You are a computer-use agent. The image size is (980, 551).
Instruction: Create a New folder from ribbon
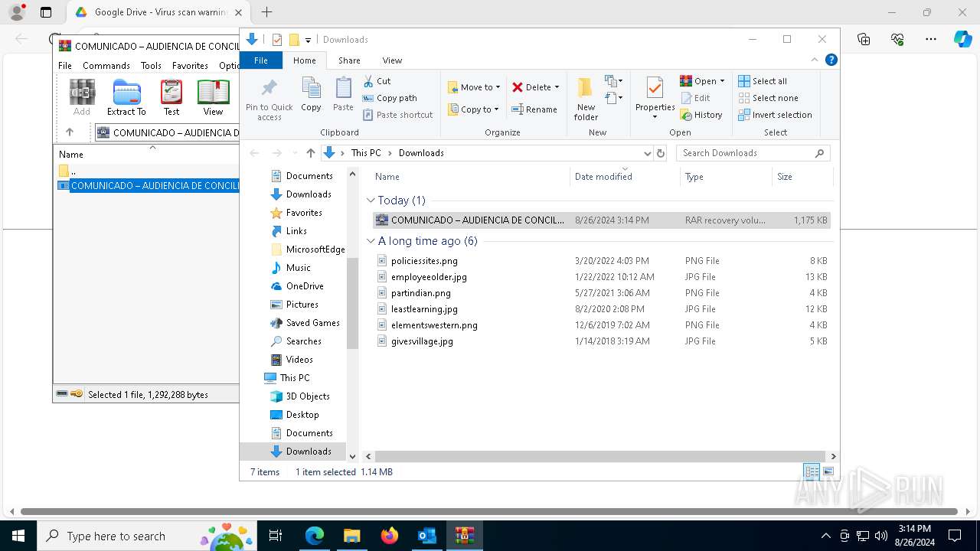tap(586, 99)
